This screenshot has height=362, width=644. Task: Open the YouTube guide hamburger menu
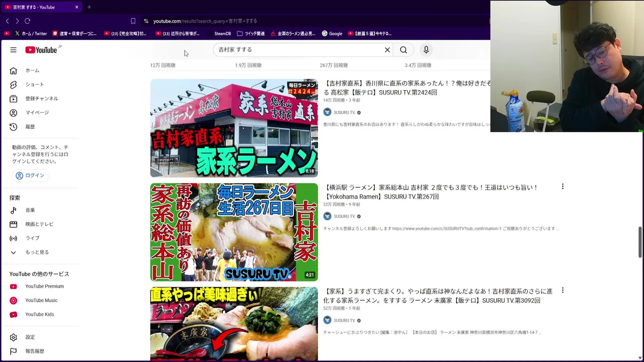click(x=14, y=50)
